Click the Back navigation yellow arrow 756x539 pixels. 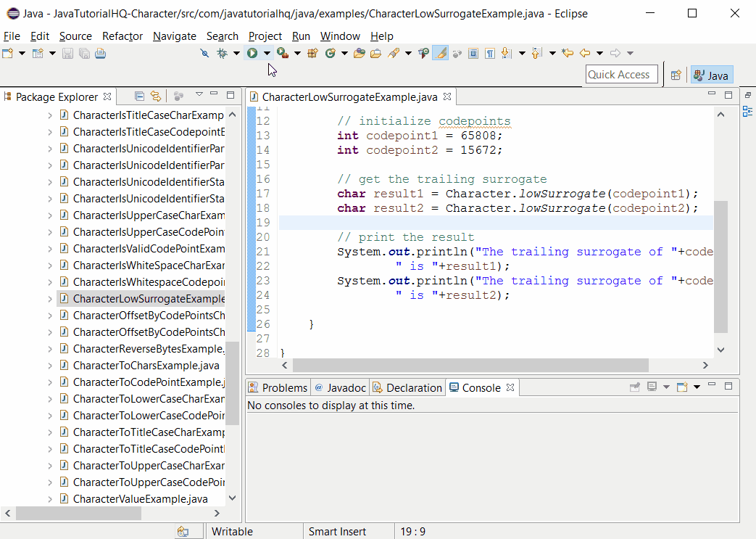(585, 53)
